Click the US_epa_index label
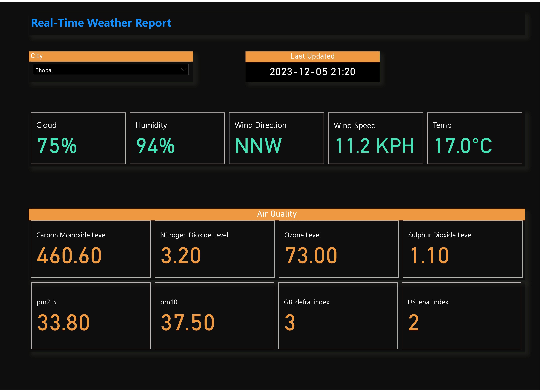This screenshot has height=392, width=540. [x=428, y=302]
